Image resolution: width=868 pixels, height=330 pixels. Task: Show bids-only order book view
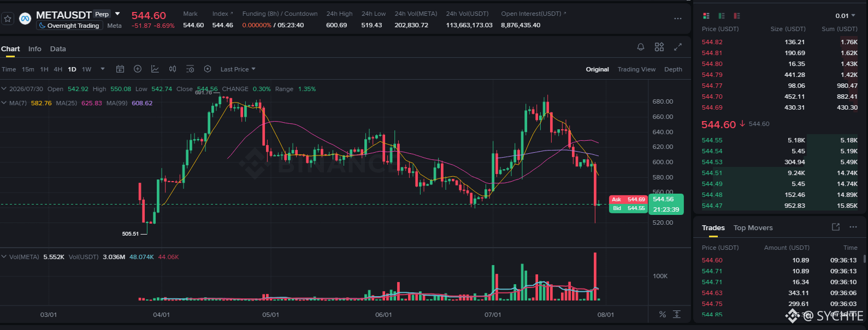(722, 16)
